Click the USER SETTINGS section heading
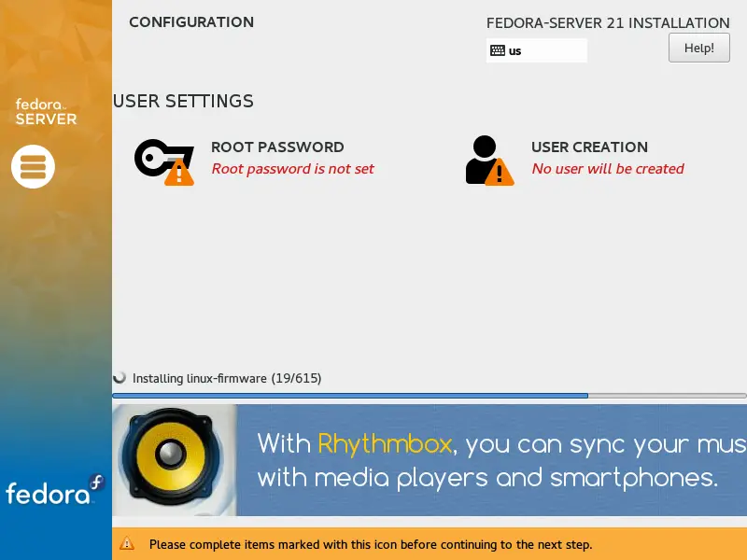The width and height of the screenshot is (747, 560). [183, 101]
